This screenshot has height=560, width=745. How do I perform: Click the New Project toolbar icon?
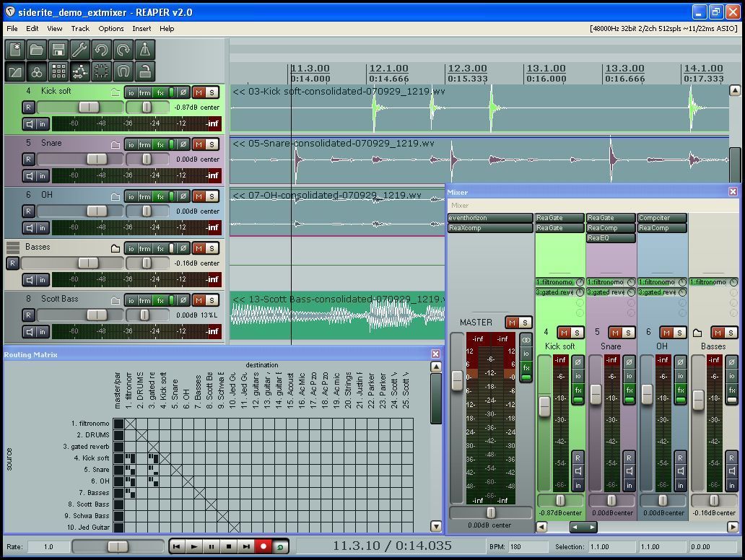pyautogui.click(x=15, y=50)
